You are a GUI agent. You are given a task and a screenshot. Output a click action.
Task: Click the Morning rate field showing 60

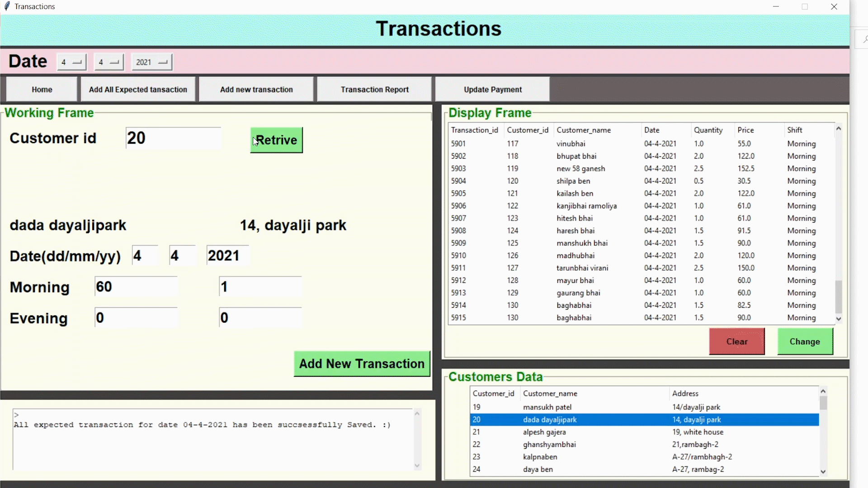coord(136,286)
